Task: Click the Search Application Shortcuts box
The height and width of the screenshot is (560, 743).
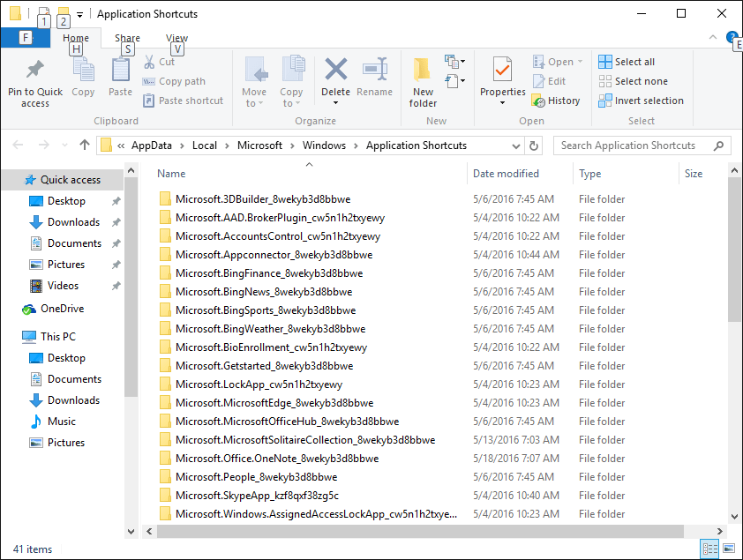Action: [x=634, y=146]
